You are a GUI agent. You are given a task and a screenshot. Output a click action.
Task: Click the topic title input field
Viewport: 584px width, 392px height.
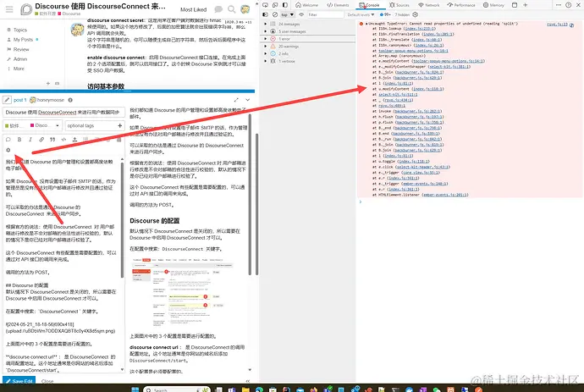(63, 112)
